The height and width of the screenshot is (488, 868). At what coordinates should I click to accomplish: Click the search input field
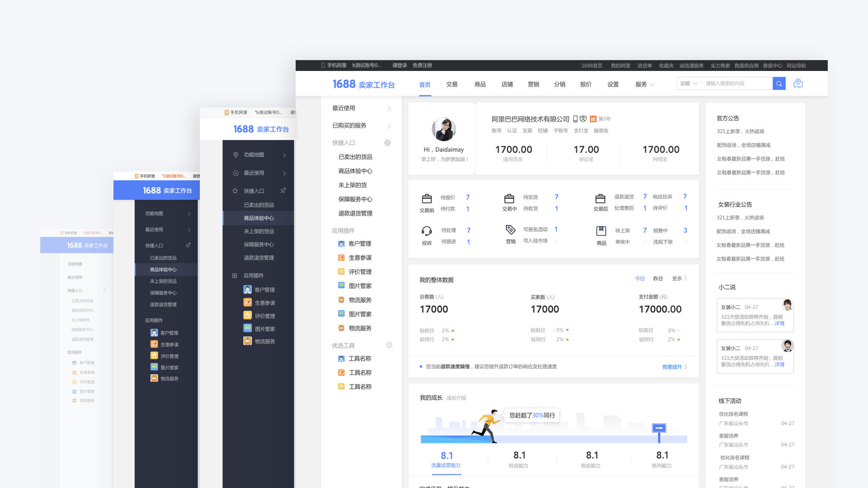pyautogui.click(x=737, y=84)
